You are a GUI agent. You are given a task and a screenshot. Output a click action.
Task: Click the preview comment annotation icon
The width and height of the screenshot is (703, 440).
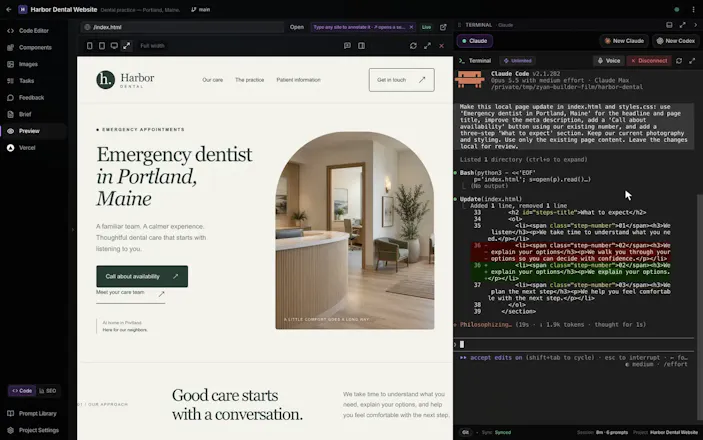coord(347,46)
